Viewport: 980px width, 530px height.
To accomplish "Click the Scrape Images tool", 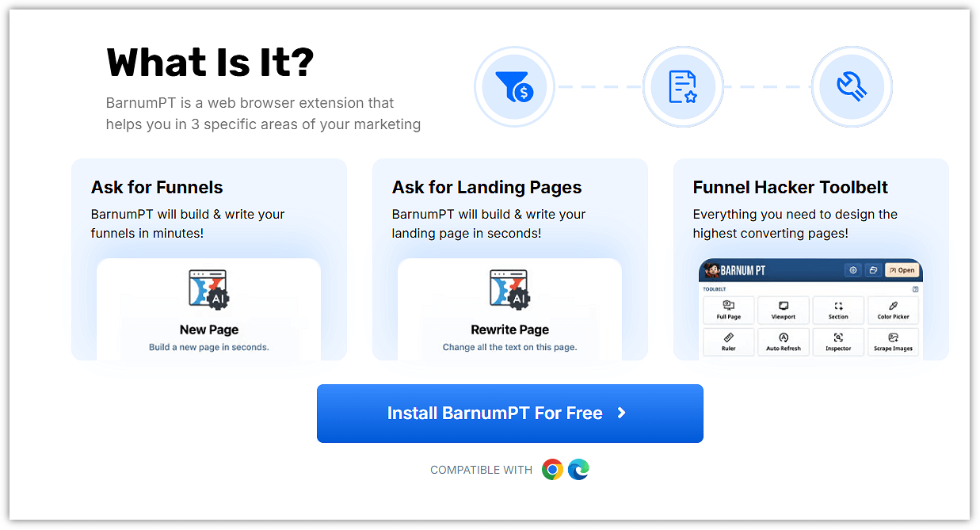I will (893, 341).
